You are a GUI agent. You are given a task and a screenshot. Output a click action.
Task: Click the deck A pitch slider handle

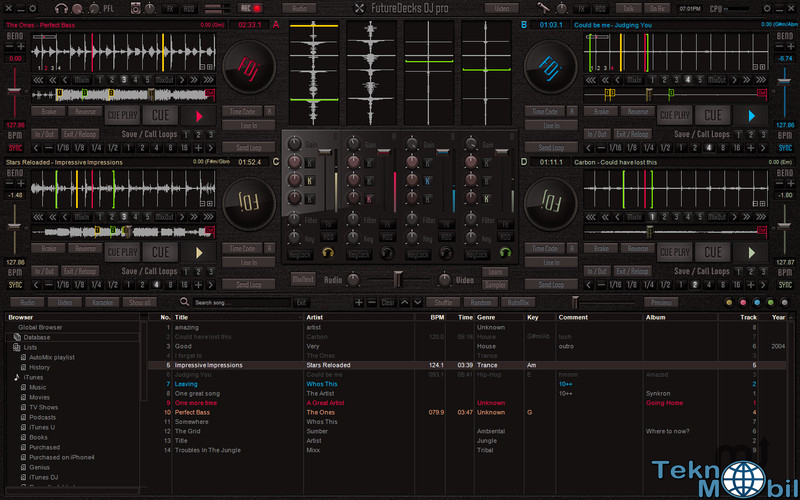point(14,91)
